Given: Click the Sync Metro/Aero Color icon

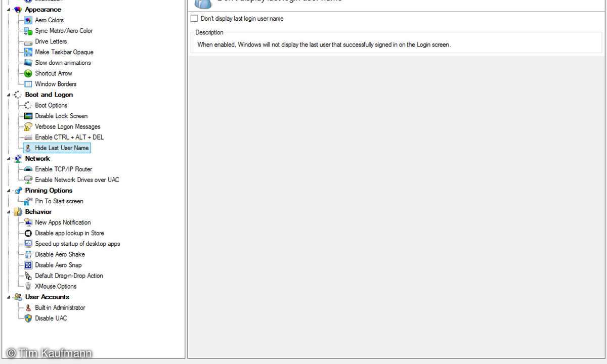Looking at the screenshot, I should (28, 31).
